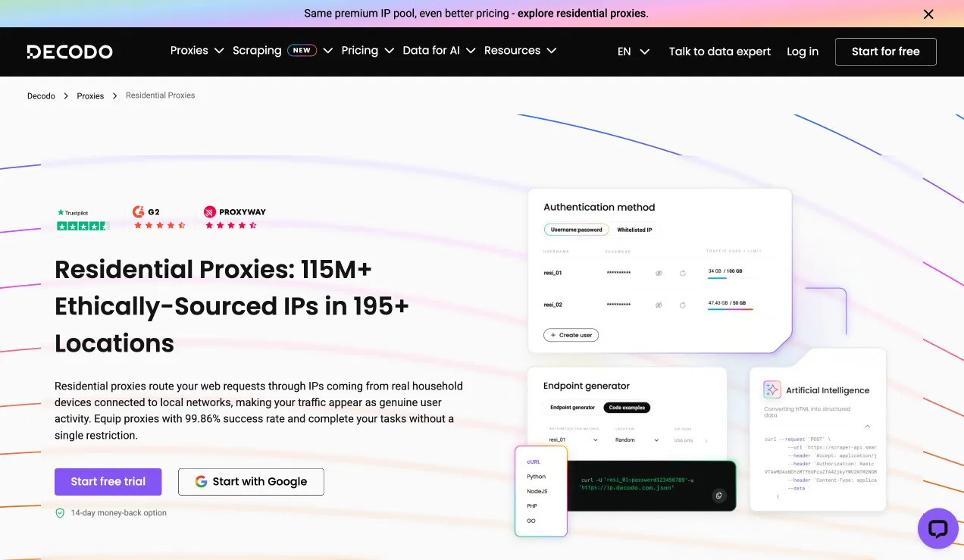Click Residential Proxies breadcrumb text
964x560 pixels.
pyautogui.click(x=160, y=95)
